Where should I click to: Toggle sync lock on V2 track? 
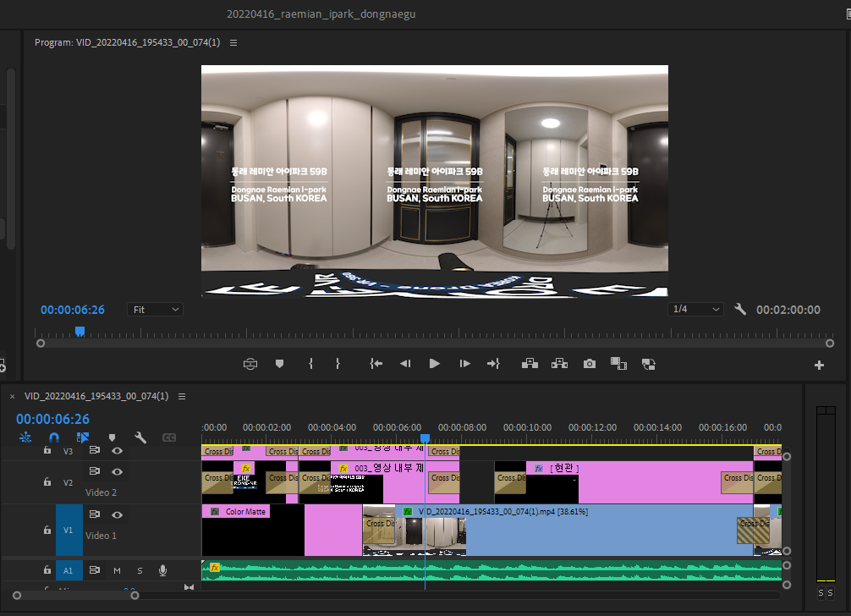[95, 470]
